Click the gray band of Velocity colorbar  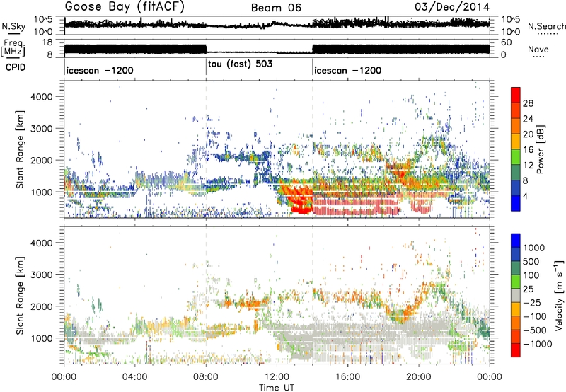tap(516, 296)
